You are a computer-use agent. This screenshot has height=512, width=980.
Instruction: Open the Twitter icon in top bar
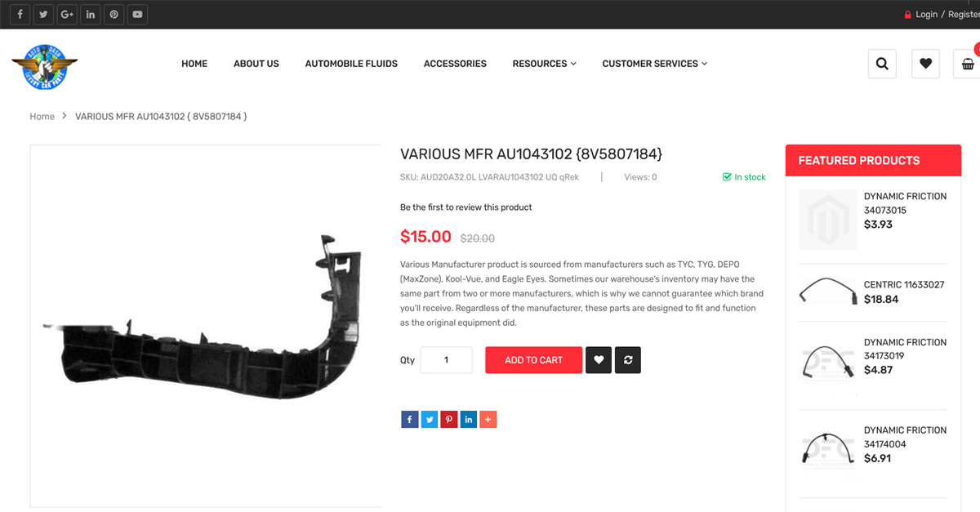coord(43,14)
